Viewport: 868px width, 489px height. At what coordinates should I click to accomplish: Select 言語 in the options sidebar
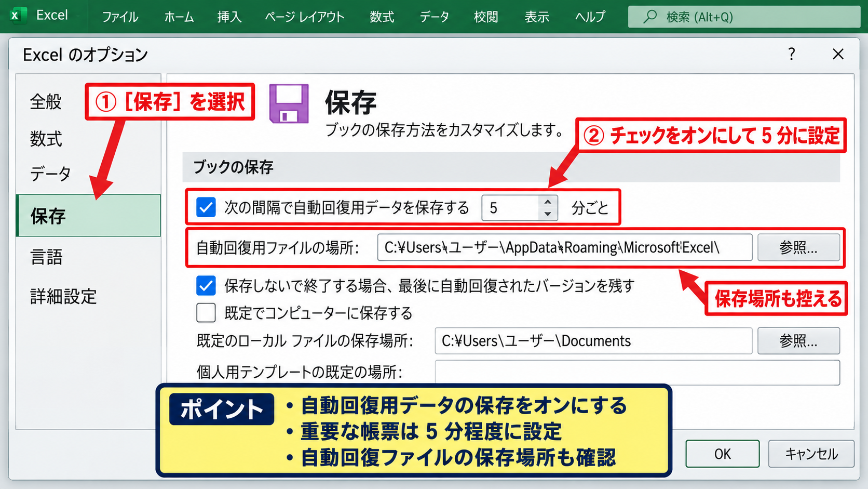click(x=46, y=257)
